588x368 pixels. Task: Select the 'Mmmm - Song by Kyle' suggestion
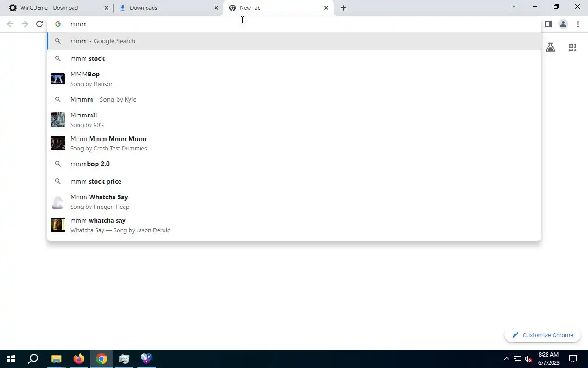click(294, 99)
